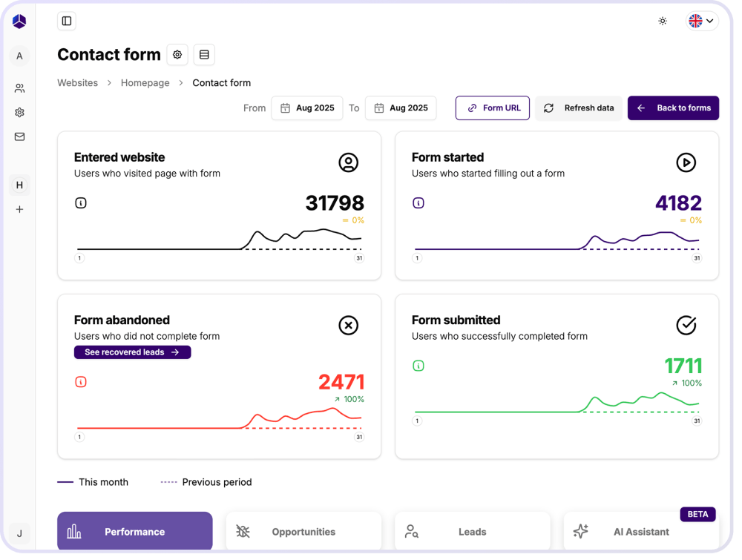Open the AI Assistant beta tab
Image resolution: width=742 pixels, height=560 pixels.
pyautogui.click(x=640, y=532)
